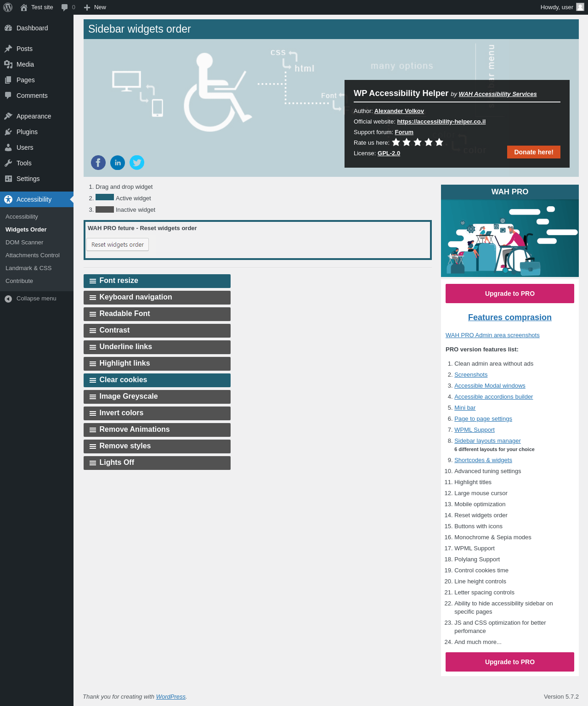Open the accessibility-helper.co.il website link
Image resolution: width=588 pixels, height=706 pixels.
[441, 122]
